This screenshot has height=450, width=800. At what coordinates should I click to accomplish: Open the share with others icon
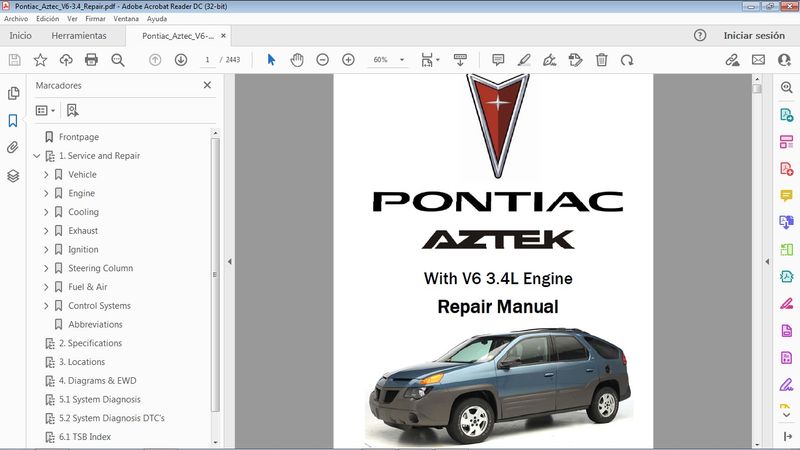(x=785, y=60)
